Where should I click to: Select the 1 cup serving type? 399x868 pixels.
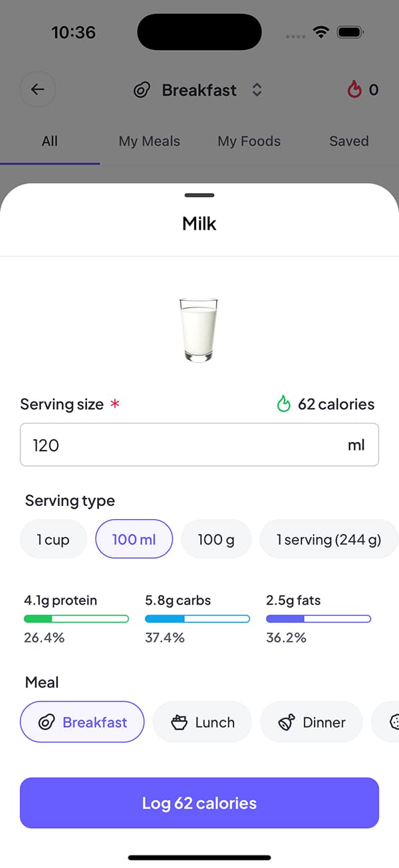pos(53,539)
